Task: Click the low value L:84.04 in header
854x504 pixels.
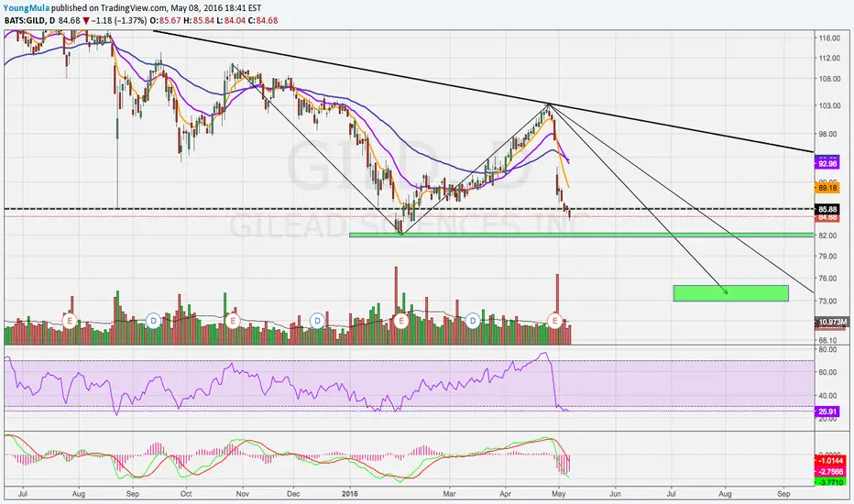Action: pos(230,20)
